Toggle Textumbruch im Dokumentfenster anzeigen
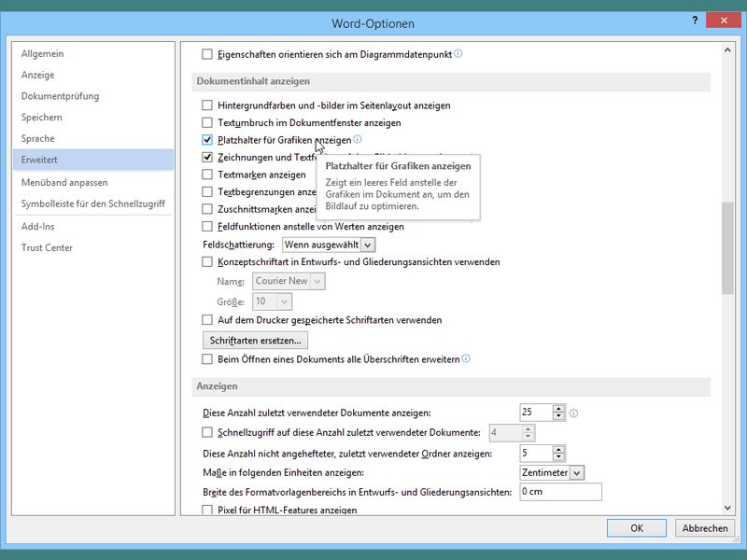The image size is (747, 560). [206, 123]
